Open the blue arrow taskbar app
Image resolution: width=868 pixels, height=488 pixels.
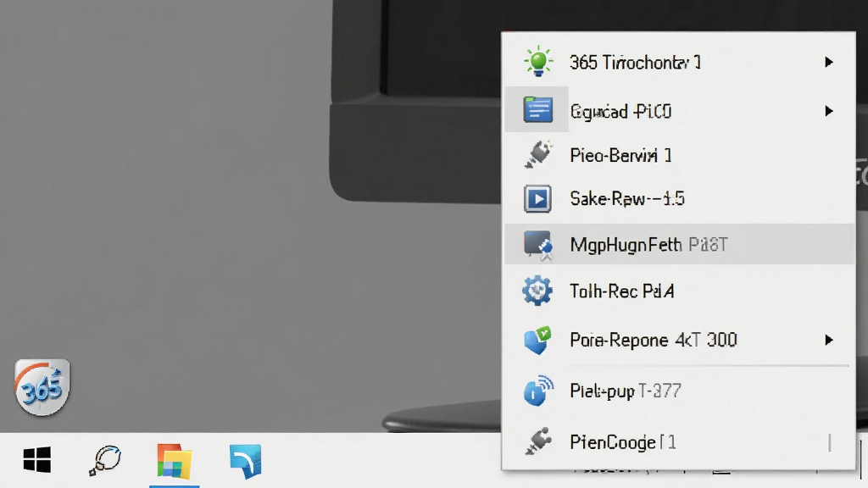[246, 461]
